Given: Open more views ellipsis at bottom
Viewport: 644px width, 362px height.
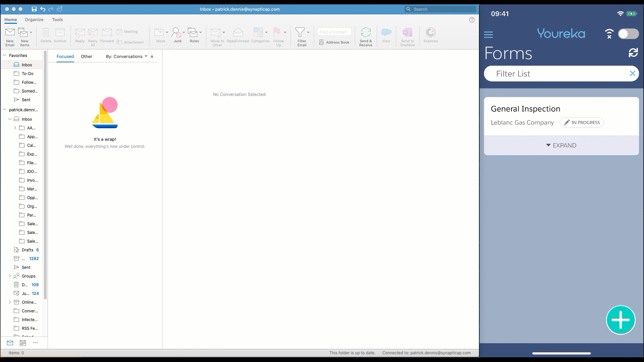Looking at the screenshot, I should pos(35,343).
